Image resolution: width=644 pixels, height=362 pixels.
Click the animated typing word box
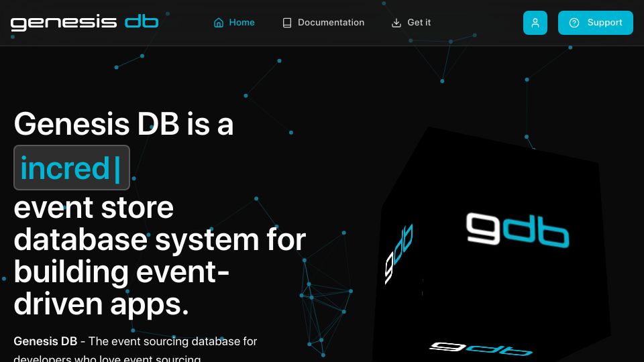[x=72, y=168]
